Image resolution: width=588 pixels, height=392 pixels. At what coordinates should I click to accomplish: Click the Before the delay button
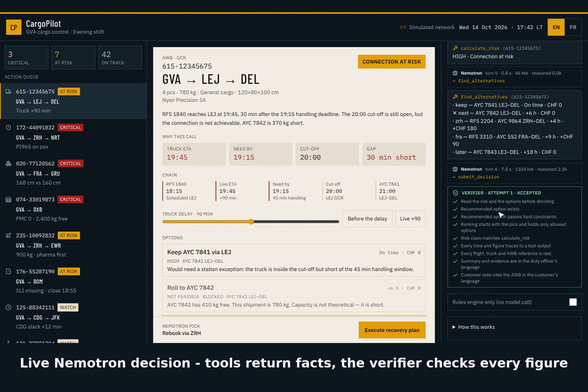pyautogui.click(x=367, y=219)
